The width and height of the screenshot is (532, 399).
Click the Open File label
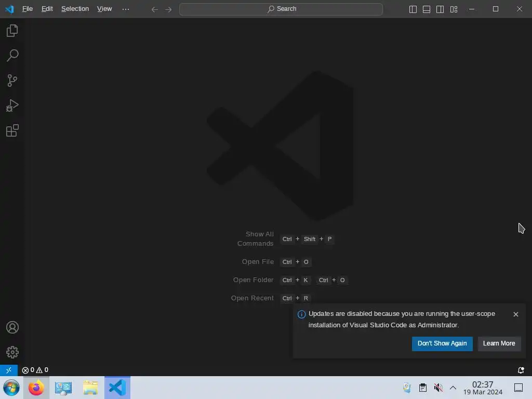[258, 262]
